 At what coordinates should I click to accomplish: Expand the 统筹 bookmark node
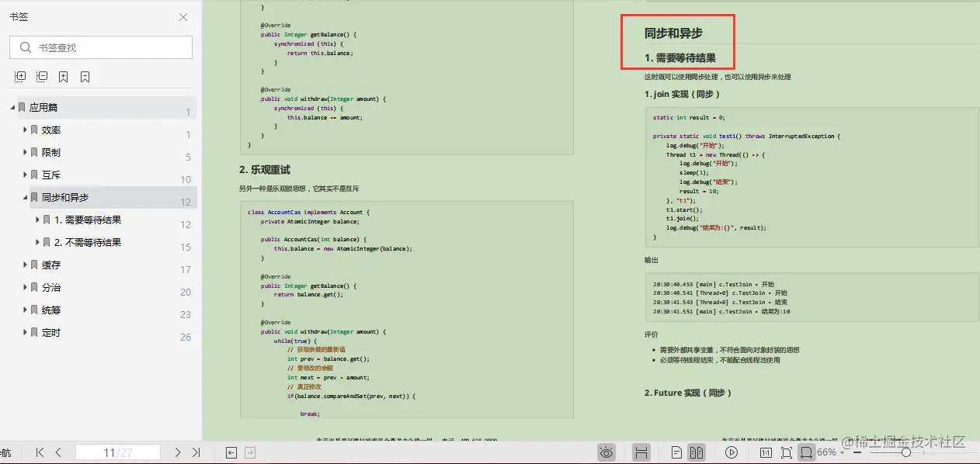25,310
